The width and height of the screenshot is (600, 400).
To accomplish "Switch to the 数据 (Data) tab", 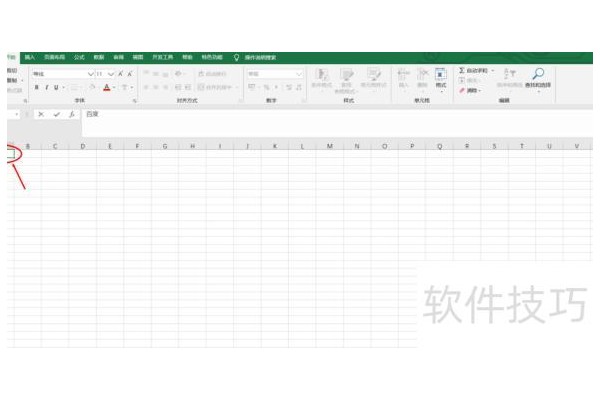I will coord(99,57).
